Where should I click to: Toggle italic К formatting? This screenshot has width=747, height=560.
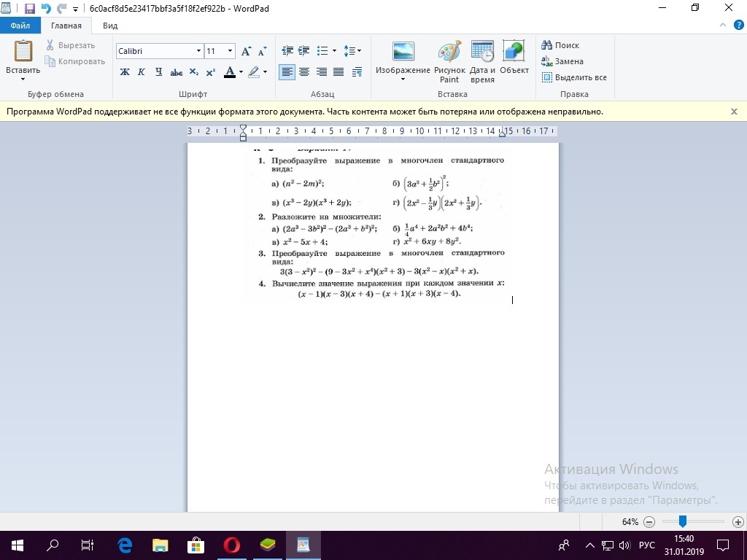coord(142,72)
